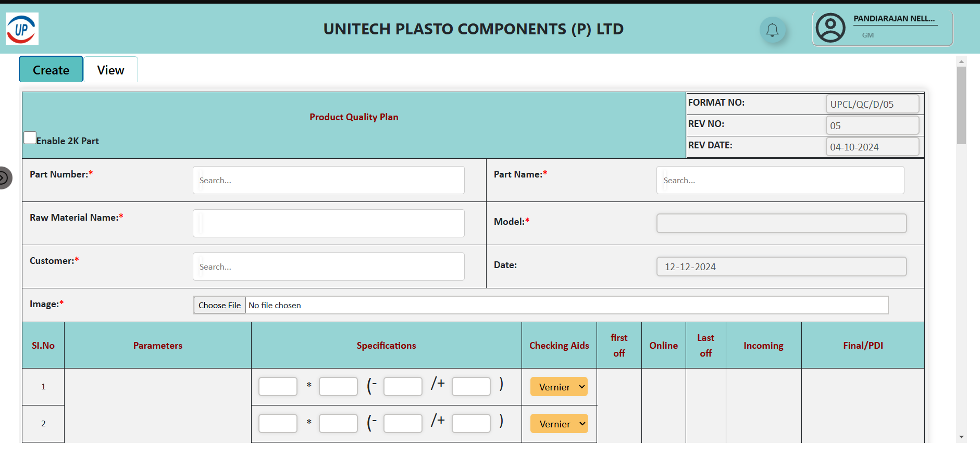The width and height of the screenshot is (980, 456).
Task: Click the Parameters column header
Action: pos(158,346)
